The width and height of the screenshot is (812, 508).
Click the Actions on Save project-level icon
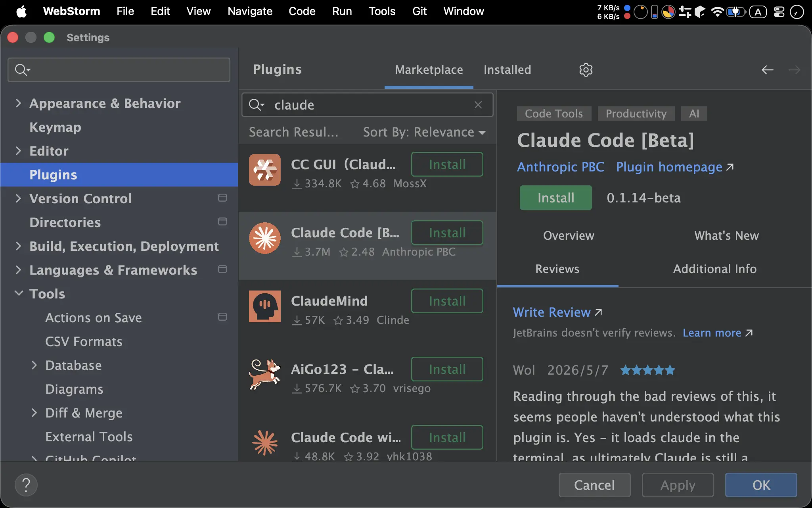pyautogui.click(x=222, y=317)
